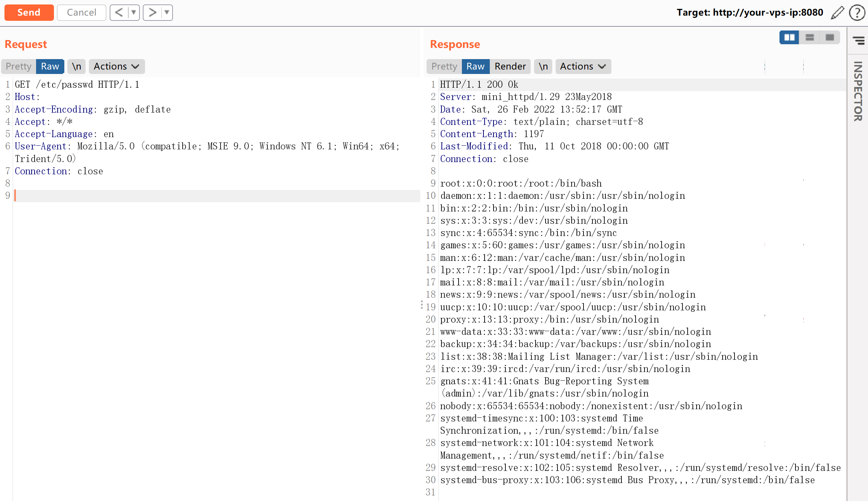The height and width of the screenshot is (501, 868).
Task: Select combined single-pane layout icon
Action: (x=830, y=38)
